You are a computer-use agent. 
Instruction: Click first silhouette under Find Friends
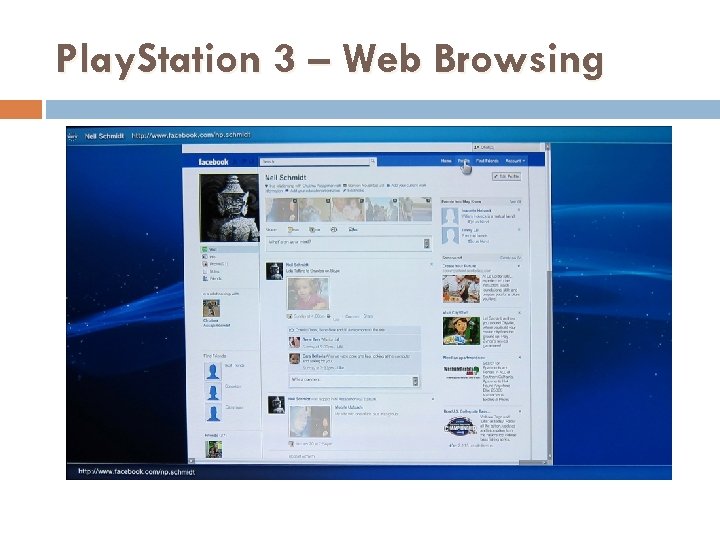213,371
